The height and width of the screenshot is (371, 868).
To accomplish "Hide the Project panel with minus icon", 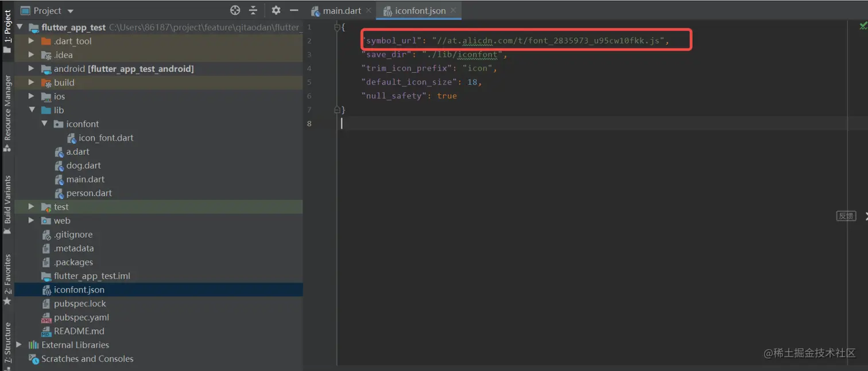I will click(294, 10).
